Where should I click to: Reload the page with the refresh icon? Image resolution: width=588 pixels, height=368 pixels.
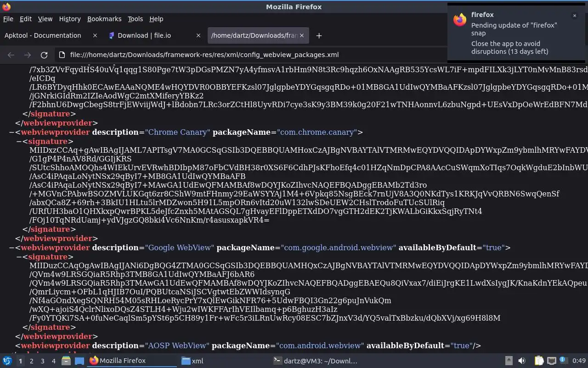44,55
